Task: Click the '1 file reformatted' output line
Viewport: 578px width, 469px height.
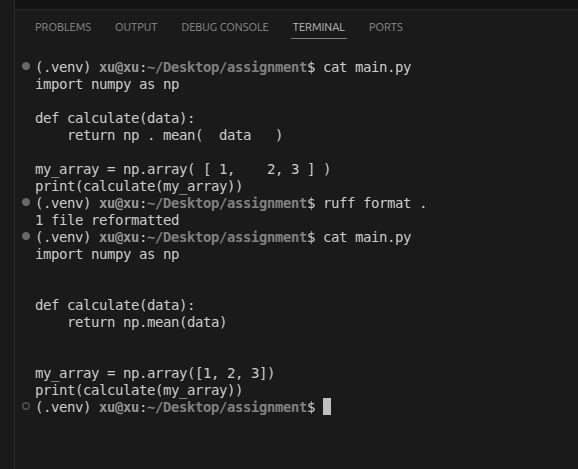Action: pyautogui.click(x=107, y=220)
